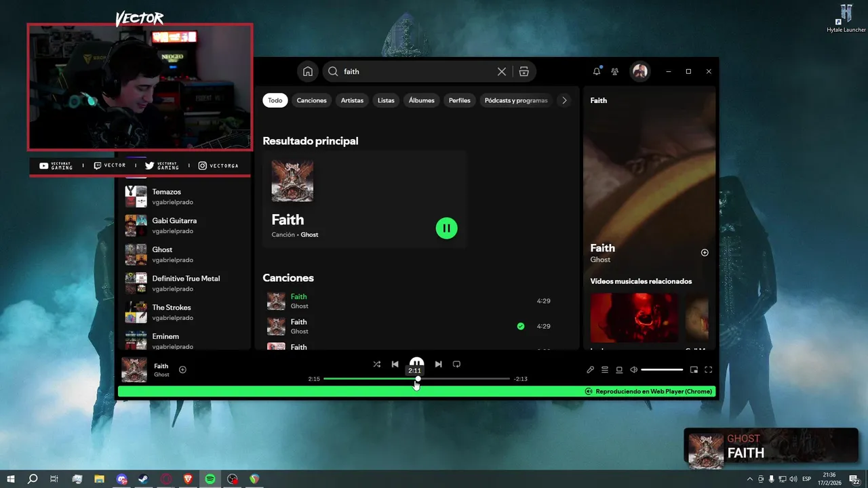Click the now-playing album art in player bar
868x488 pixels.
coord(134,370)
